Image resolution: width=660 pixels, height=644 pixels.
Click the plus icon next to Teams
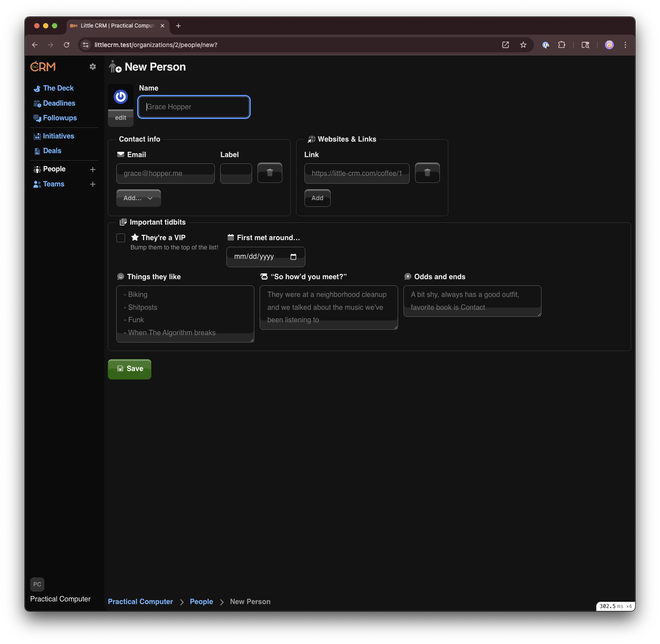[x=93, y=184]
